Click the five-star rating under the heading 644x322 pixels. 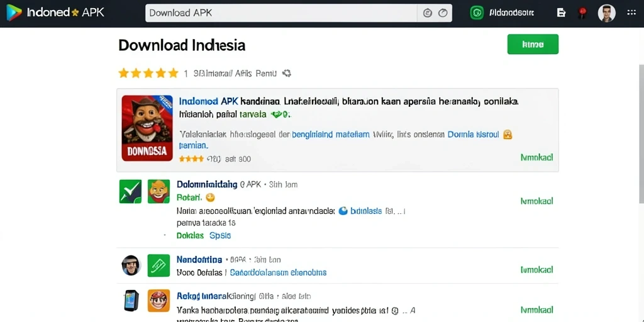[148, 74]
